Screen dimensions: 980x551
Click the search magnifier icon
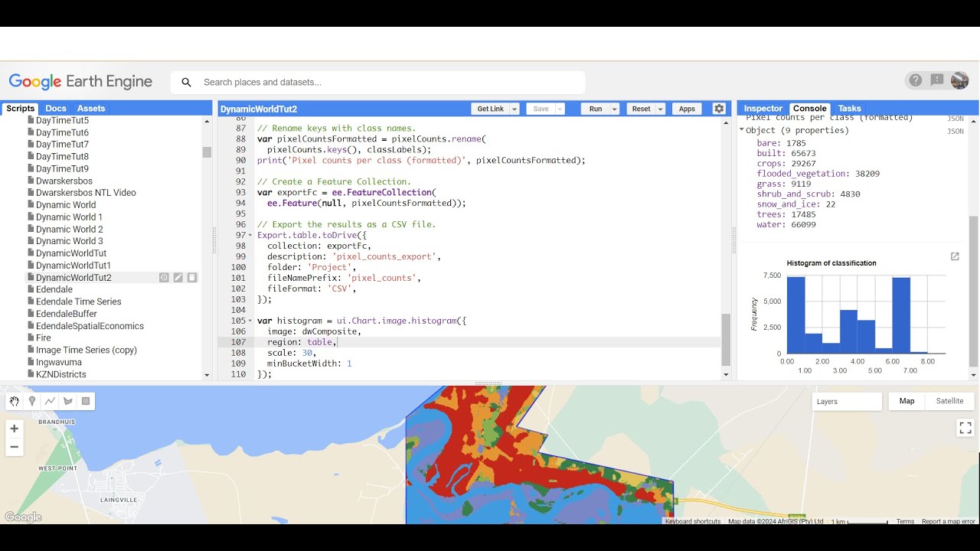click(186, 82)
